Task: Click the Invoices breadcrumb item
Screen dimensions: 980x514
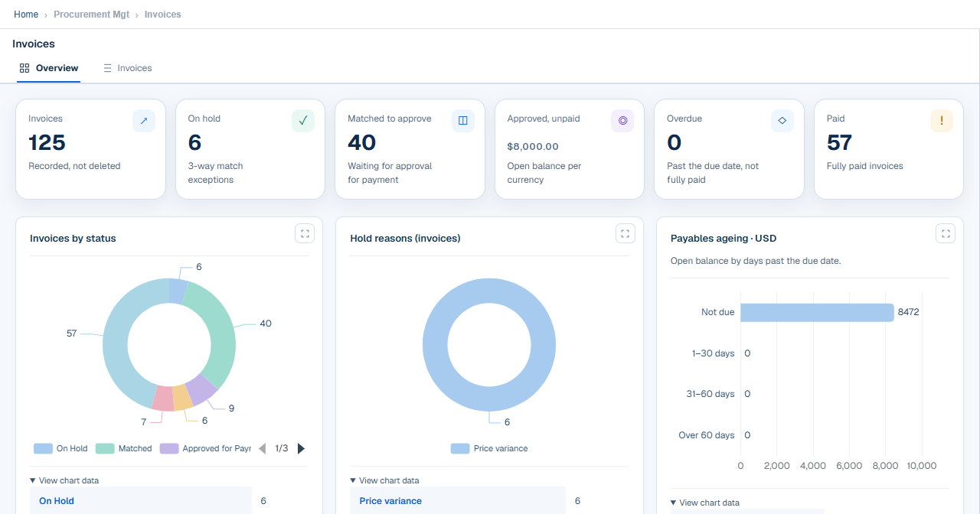Action: pos(163,15)
